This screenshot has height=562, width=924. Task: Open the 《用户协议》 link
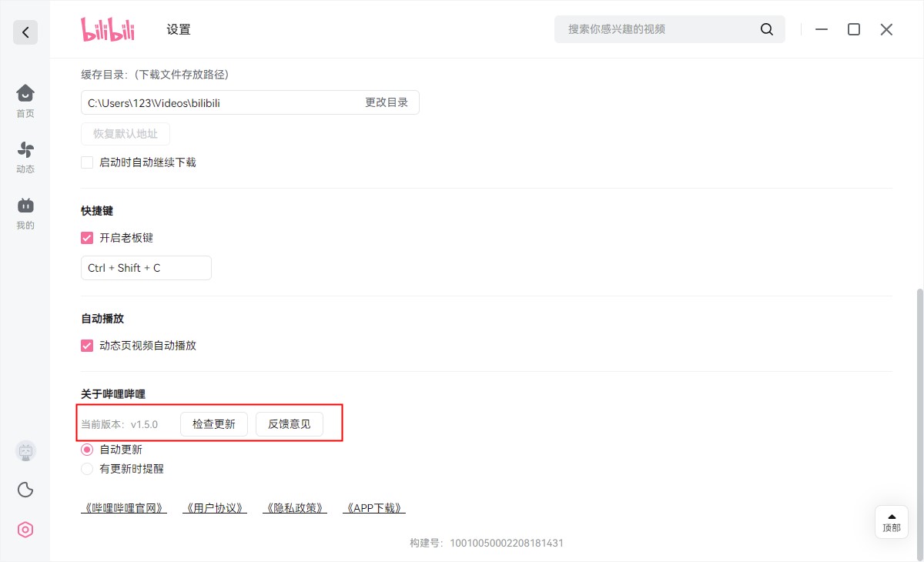coord(215,508)
